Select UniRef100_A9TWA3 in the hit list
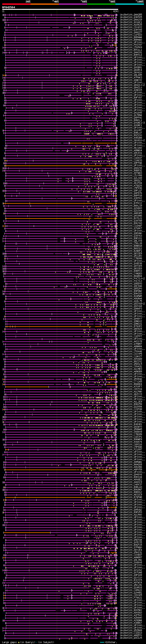146x644 pixels. click(x=131, y=173)
